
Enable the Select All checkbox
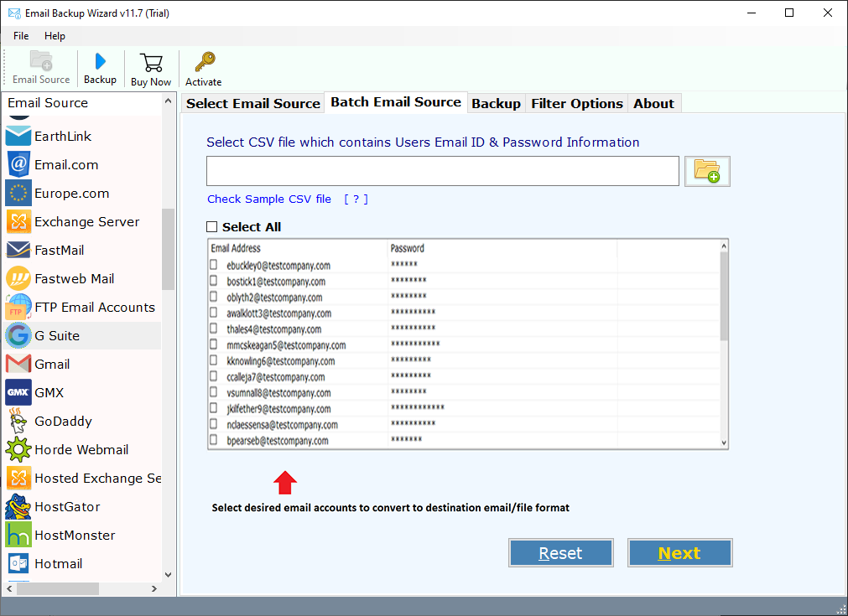[x=212, y=227]
